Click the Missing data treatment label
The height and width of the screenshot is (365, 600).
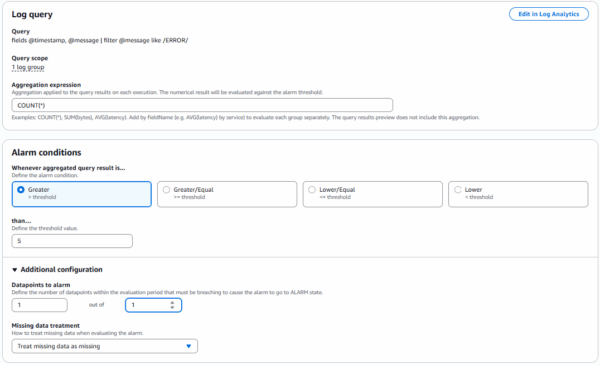(46, 326)
